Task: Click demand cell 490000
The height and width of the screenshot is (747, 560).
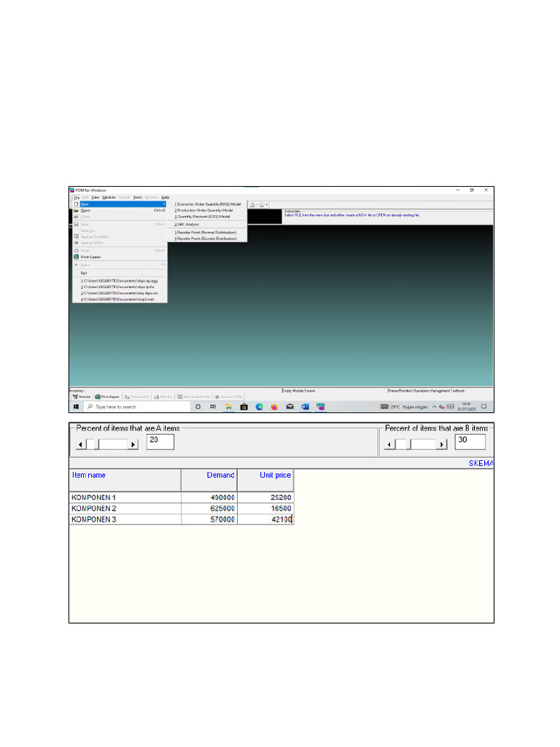Action: pos(209,498)
